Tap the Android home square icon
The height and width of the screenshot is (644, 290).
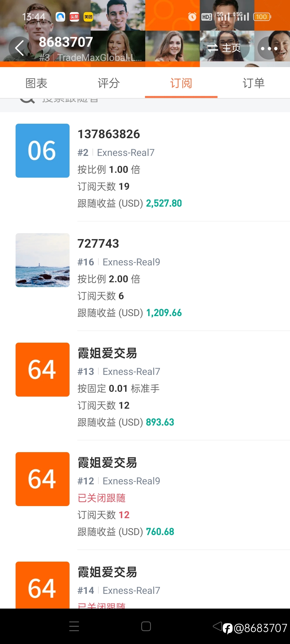point(146,626)
